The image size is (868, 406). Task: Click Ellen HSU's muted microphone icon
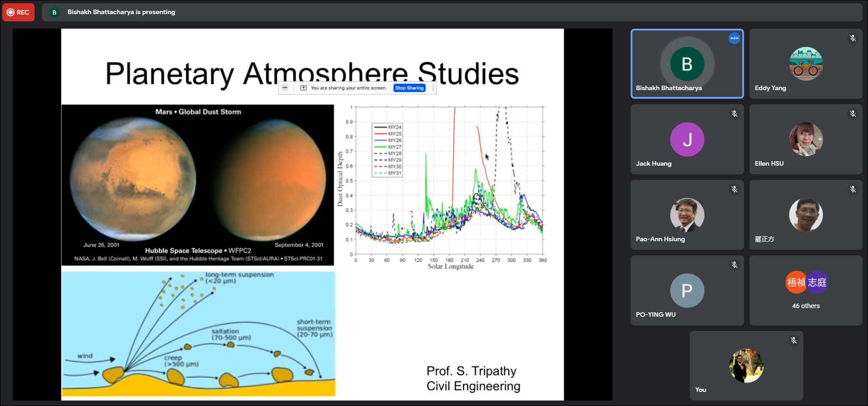tap(853, 114)
